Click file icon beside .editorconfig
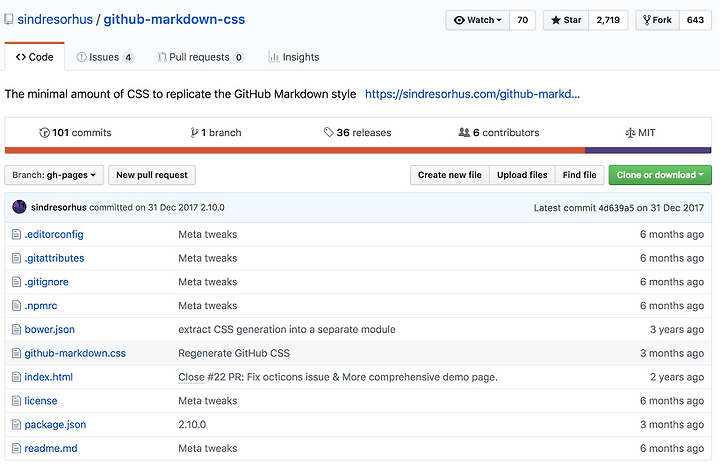Screen dimensions: 720x467 click(17, 235)
